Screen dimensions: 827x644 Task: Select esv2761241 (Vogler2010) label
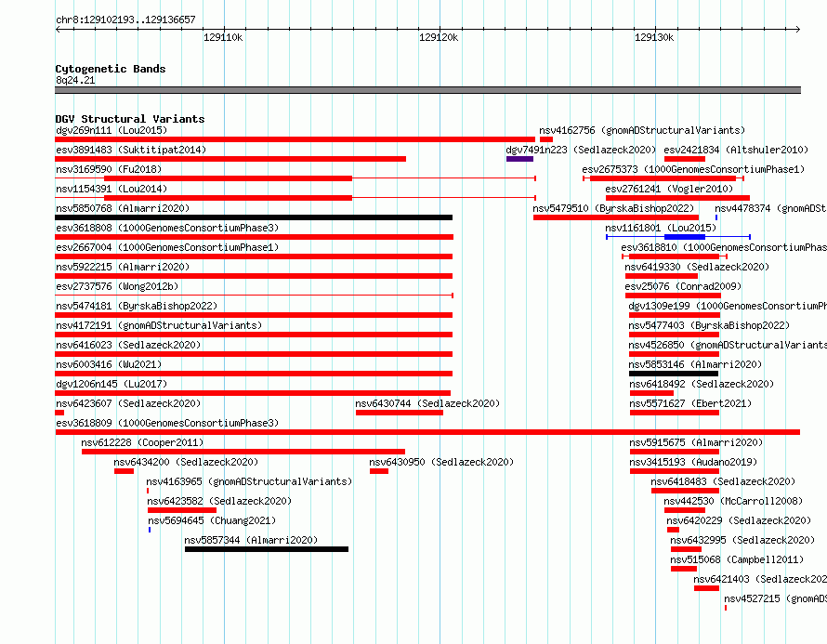[669, 189]
